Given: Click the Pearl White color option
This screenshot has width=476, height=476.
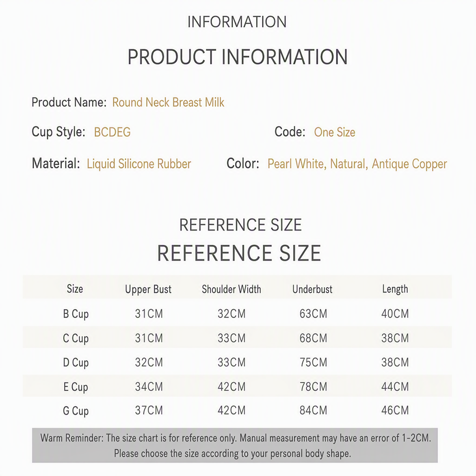Looking at the screenshot, I should pyautogui.click(x=297, y=164).
